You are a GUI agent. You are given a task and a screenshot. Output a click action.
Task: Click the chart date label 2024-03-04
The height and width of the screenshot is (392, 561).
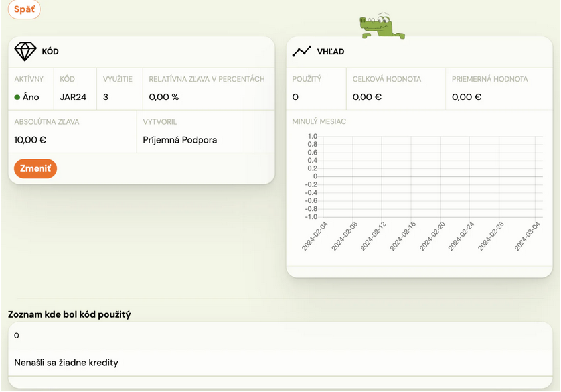pos(526,236)
